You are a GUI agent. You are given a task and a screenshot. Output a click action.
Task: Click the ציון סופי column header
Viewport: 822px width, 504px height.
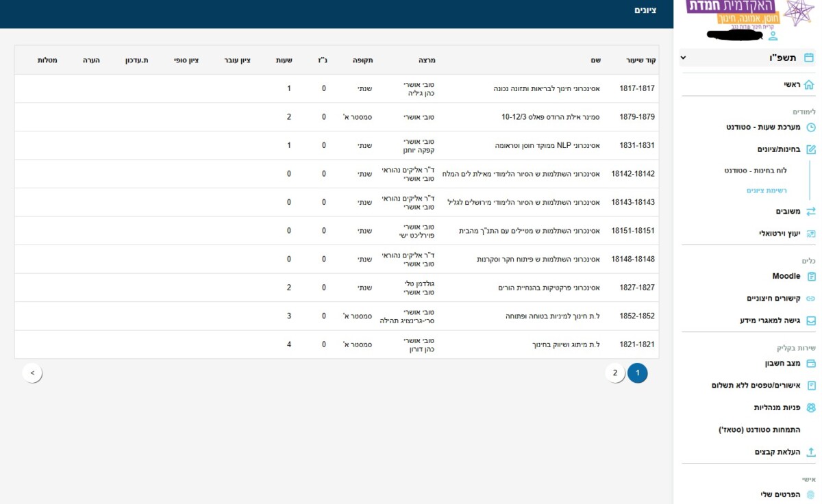[x=186, y=60]
